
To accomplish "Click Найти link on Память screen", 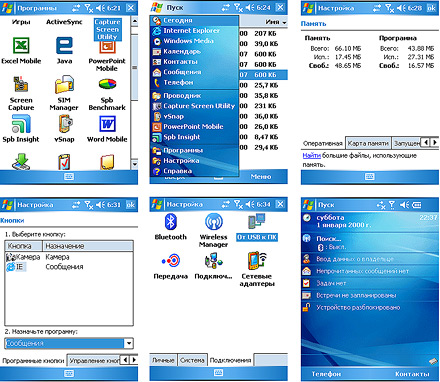I will point(311,156).
